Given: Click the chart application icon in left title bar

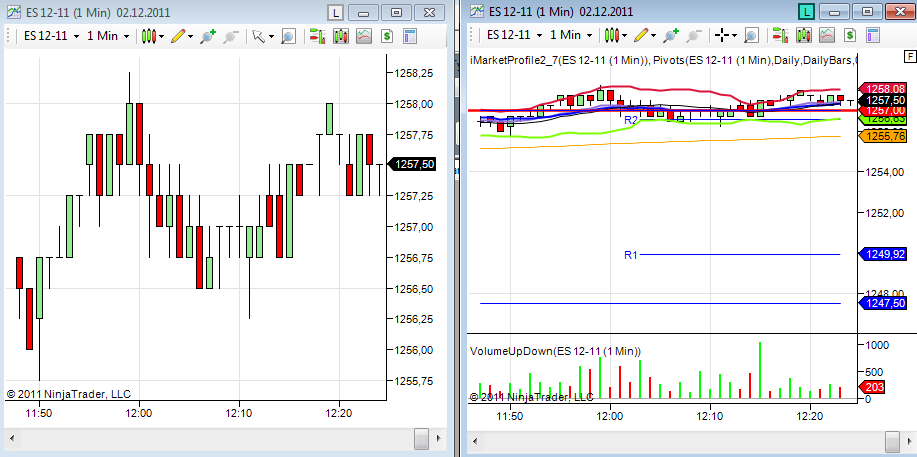Looking at the screenshot, I should coord(16,12).
